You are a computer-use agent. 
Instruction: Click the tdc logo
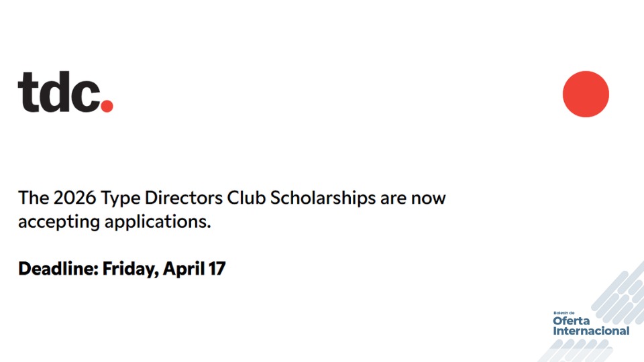coord(65,92)
